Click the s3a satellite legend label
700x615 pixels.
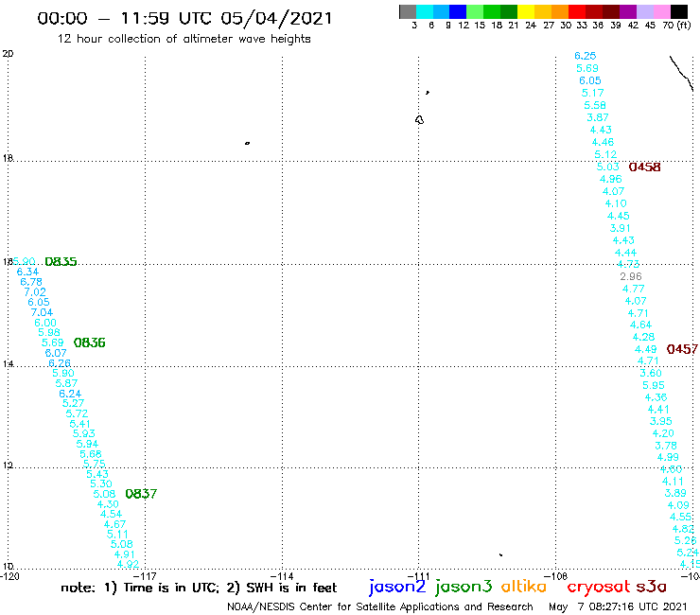point(651,587)
